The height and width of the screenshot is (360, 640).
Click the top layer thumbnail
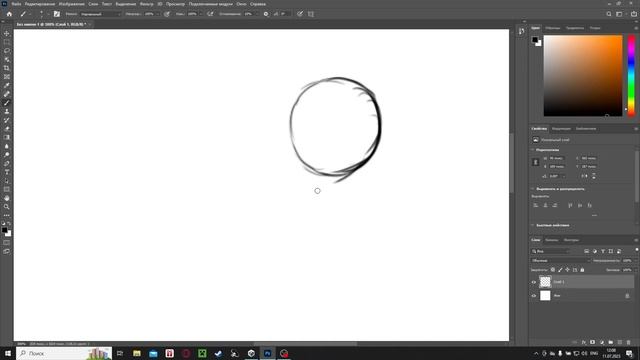(545, 282)
